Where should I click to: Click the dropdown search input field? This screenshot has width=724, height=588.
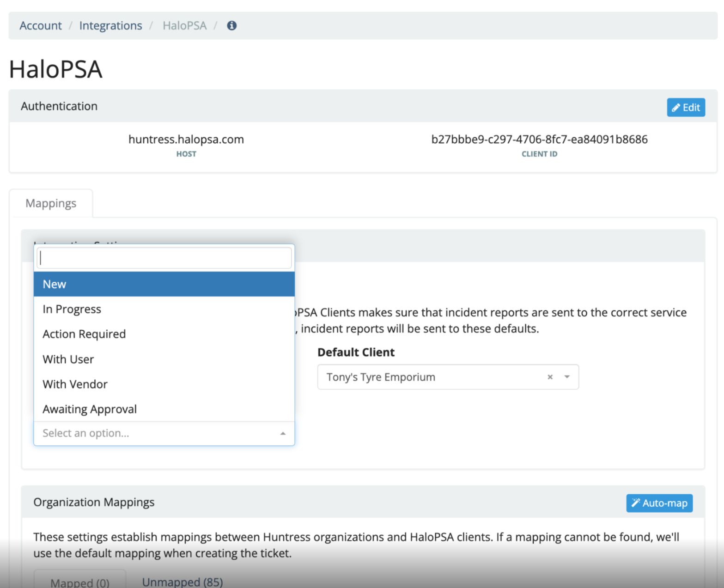coord(164,258)
